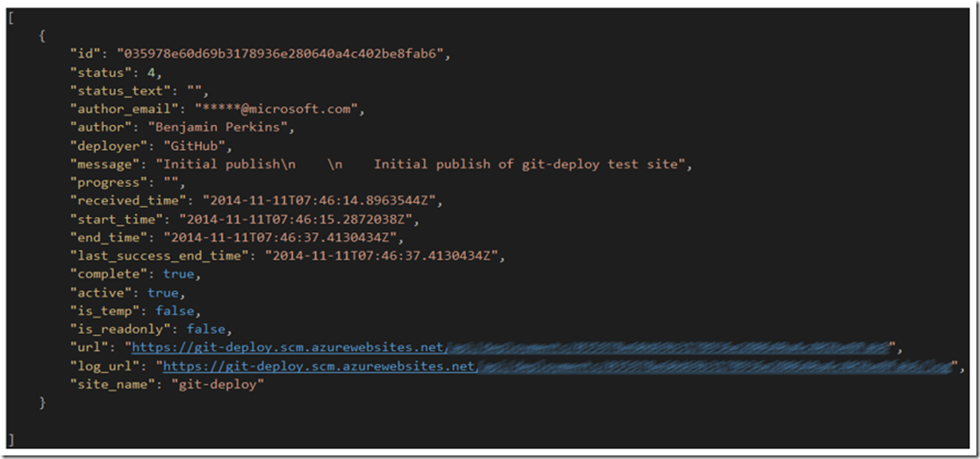The width and height of the screenshot is (980, 459).
Task: Click the deployment id hash value
Action: coord(284,54)
